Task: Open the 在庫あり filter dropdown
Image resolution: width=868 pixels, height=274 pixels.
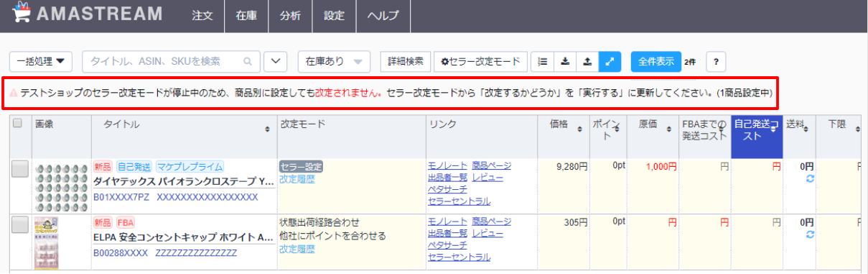Action: pos(334,62)
